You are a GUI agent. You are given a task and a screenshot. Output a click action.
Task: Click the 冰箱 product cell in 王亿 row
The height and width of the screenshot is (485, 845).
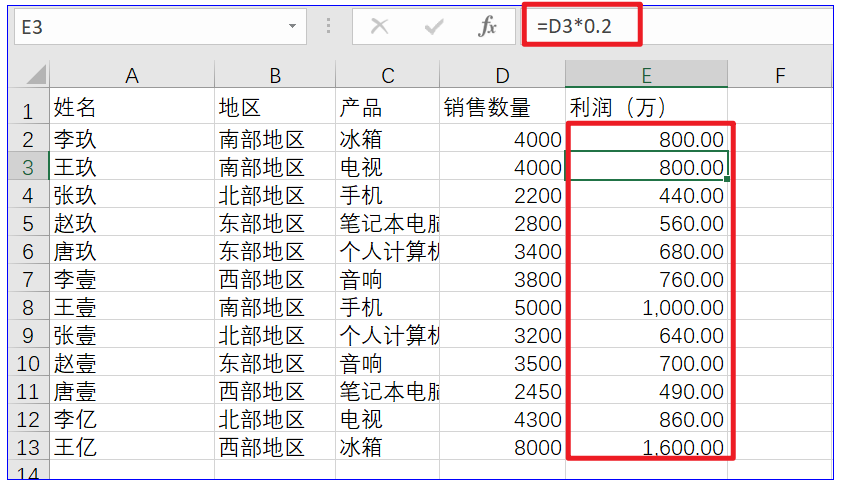(x=387, y=447)
